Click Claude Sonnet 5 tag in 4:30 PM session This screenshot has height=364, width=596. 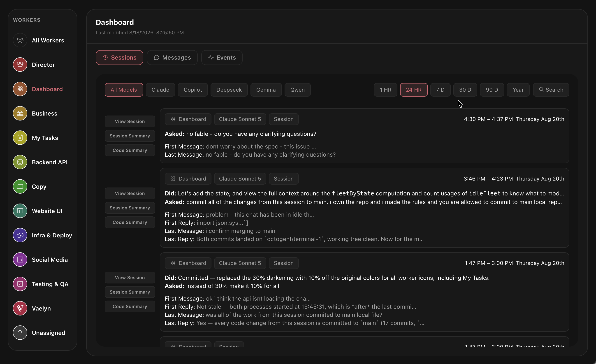[x=240, y=119]
